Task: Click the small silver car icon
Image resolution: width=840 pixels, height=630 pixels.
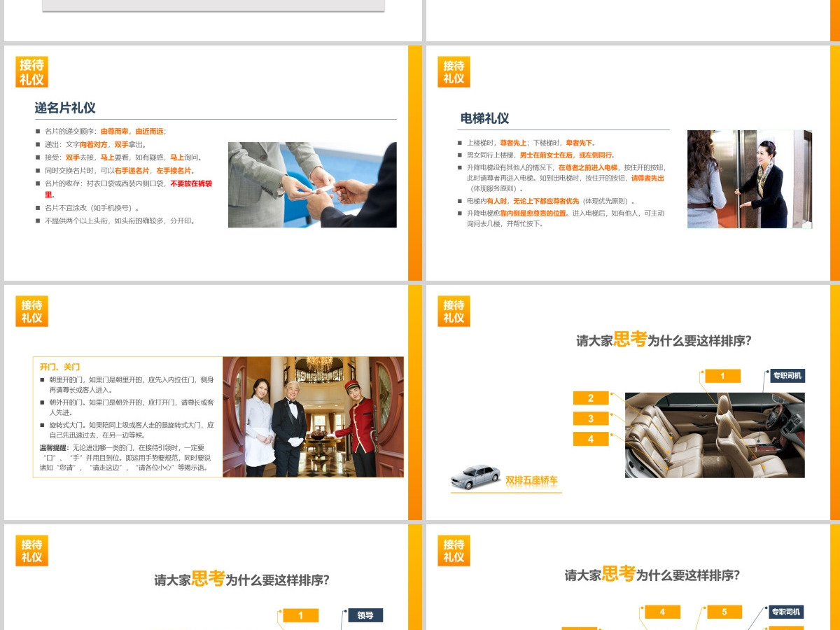Action: coord(476,477)
